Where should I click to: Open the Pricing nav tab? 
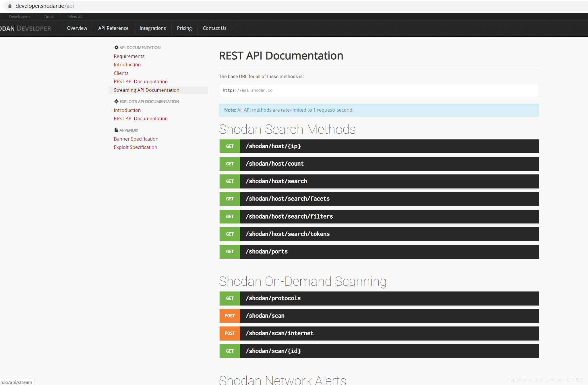click(x=184, y=28)
